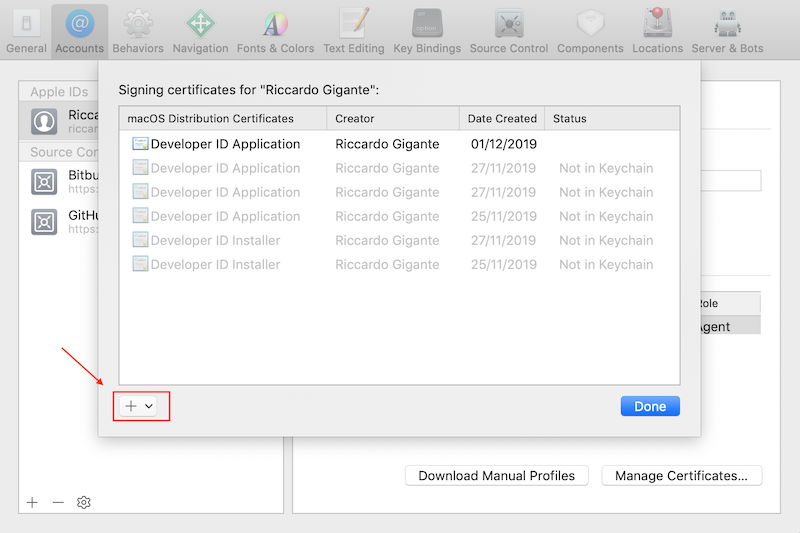
Task: Click Manage Certificates button
Action: (681, 476)
